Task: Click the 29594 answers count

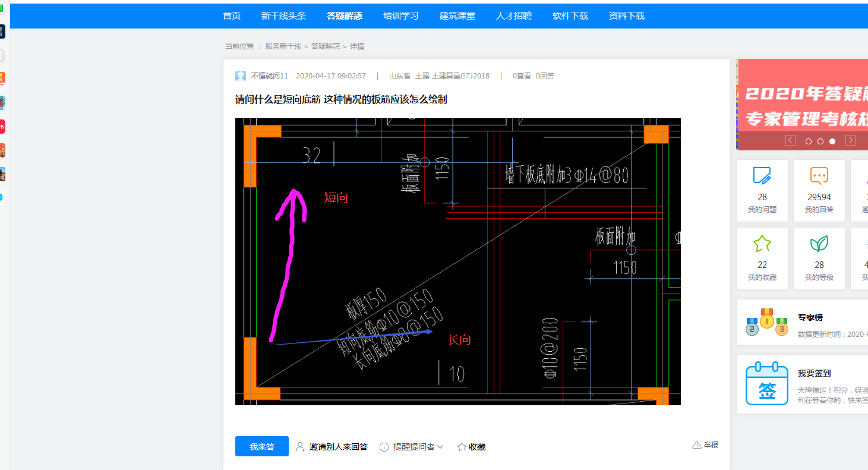Action: click(819, 197)
